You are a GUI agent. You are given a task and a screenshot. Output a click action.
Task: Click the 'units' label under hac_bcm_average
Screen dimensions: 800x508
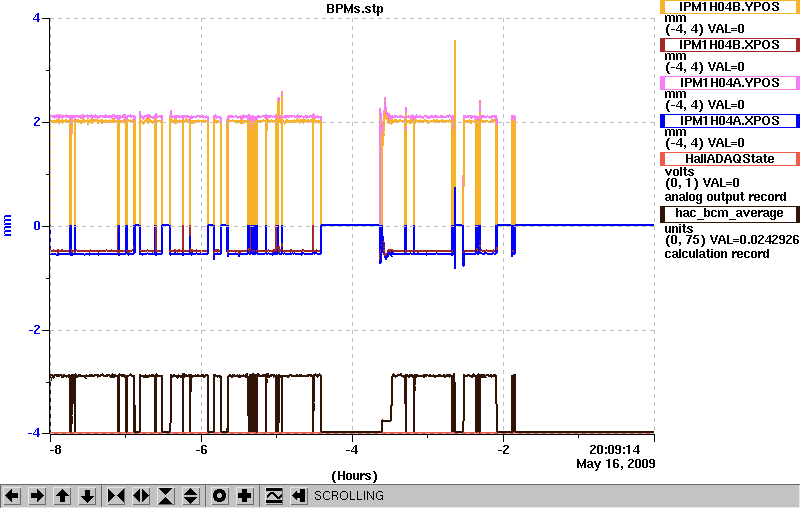[x=679, y=228]
